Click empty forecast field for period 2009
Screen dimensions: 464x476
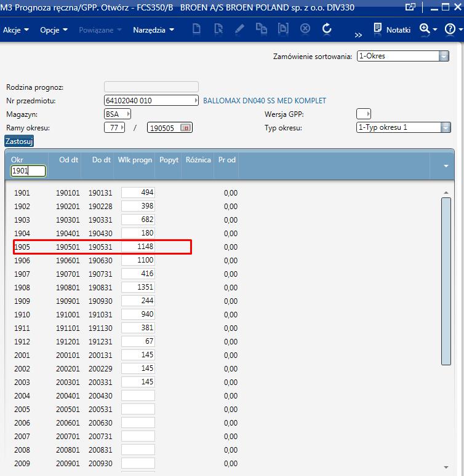pyautogui.click(x=138, y=463)
